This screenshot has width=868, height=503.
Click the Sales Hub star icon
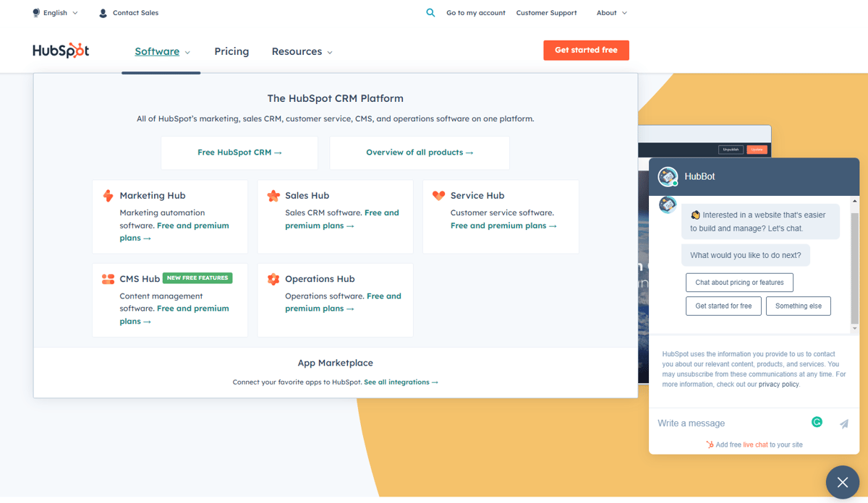[273, 196]
